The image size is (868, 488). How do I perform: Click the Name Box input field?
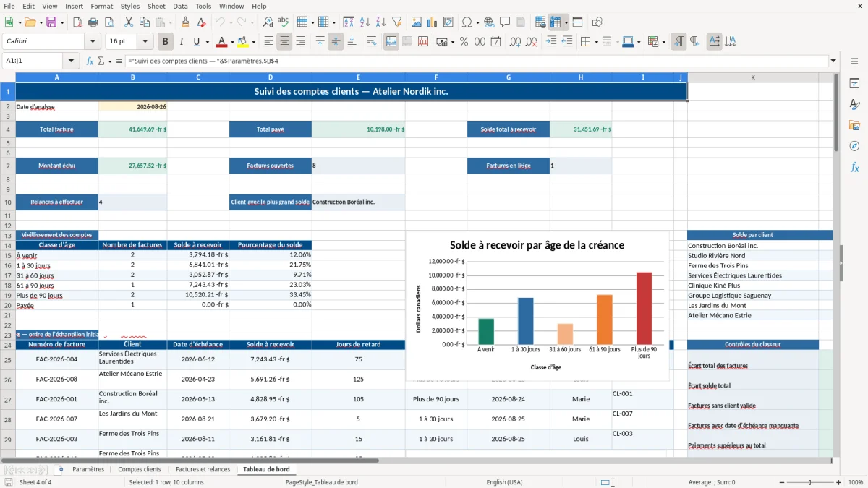click(x=33, y=61)
